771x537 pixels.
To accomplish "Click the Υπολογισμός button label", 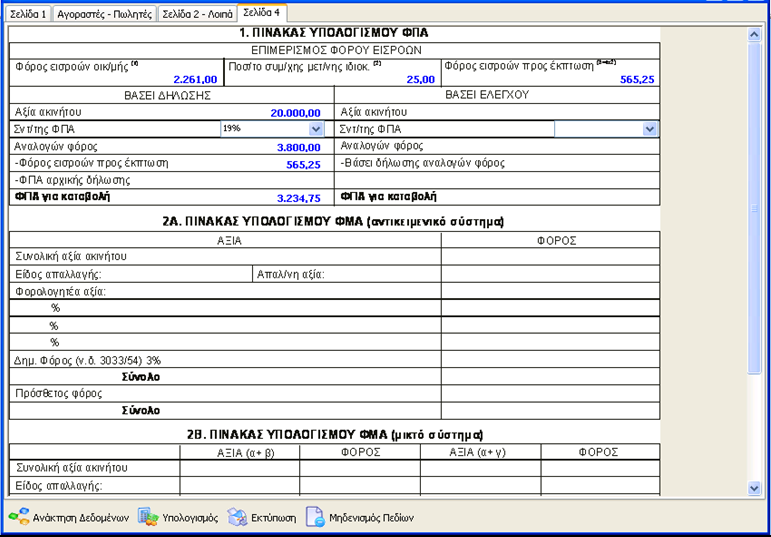I will (x=190, y=518).
